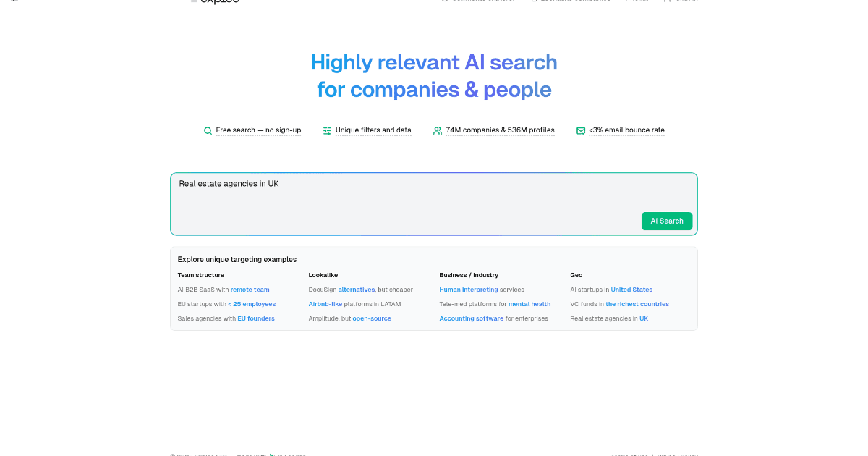
Task: Click the envelope icon beside email bounce rate
Action: click(x=580, y=131)
